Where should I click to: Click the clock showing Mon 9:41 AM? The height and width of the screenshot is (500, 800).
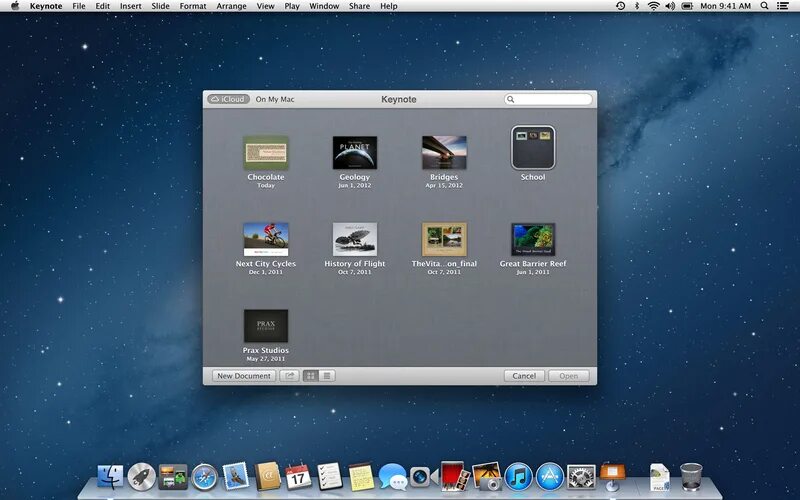(x=726, y=6)
